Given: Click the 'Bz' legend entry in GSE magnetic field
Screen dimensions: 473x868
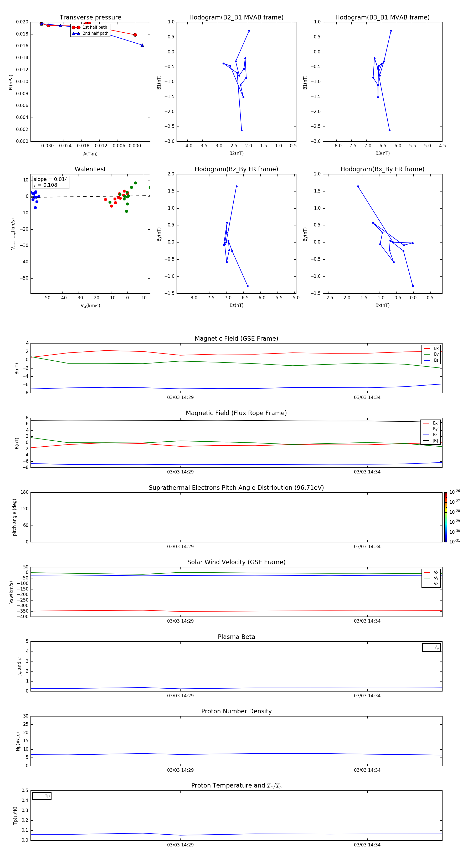Looking at the screenshot, I should tap(431, 360).
